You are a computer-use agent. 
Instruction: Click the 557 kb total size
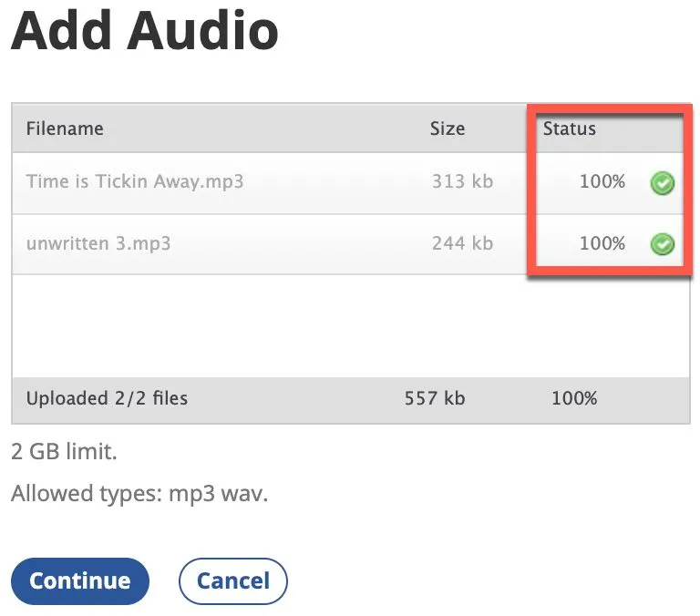(x=434, y=398)
